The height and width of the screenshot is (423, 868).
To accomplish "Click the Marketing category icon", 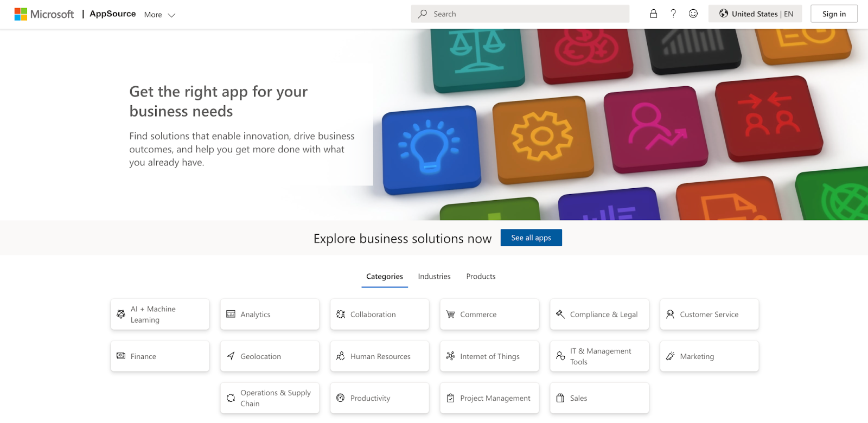I will (670, 356).
